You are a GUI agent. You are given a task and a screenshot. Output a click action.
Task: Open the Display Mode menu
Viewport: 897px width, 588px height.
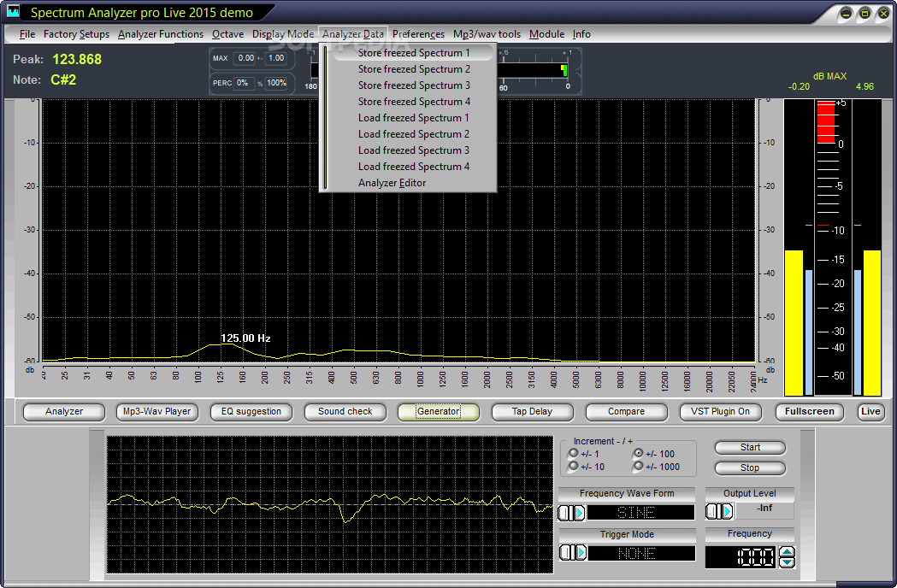[282, 34]
